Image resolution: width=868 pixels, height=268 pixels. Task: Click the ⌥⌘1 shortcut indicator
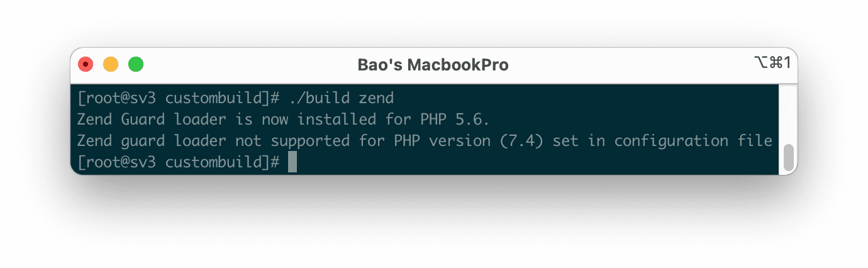point(772,62)
